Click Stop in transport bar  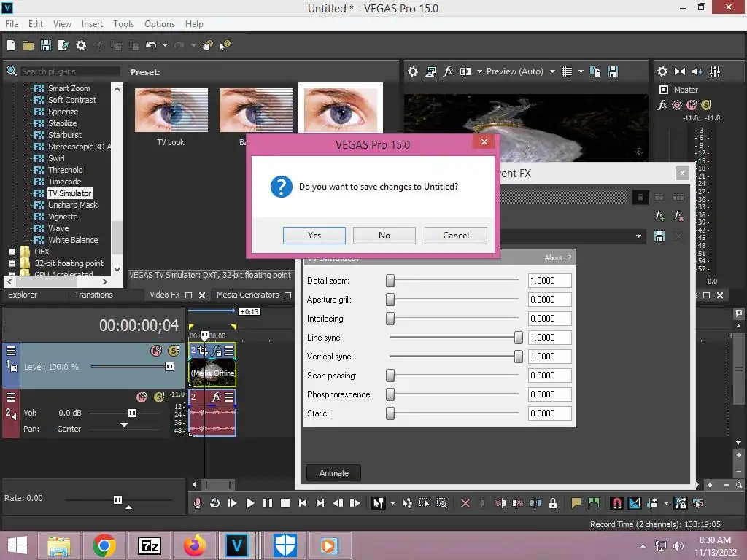tap(285, 503)
